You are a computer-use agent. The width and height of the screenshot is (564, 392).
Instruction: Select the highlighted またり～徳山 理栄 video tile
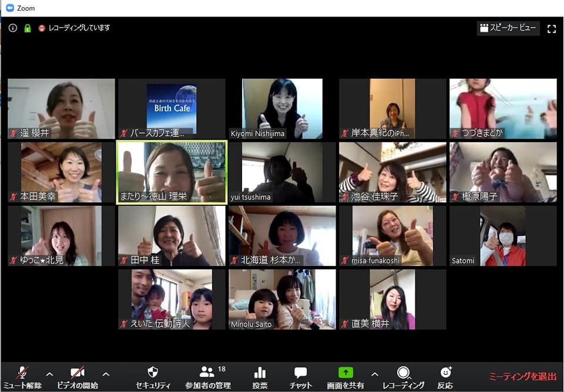point(172,172)
